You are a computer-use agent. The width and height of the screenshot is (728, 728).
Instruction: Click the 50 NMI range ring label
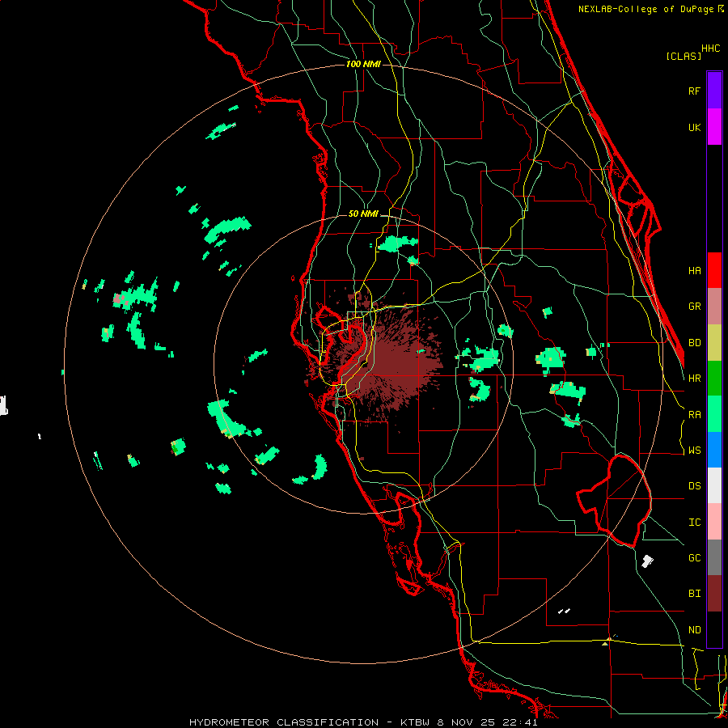363,214
